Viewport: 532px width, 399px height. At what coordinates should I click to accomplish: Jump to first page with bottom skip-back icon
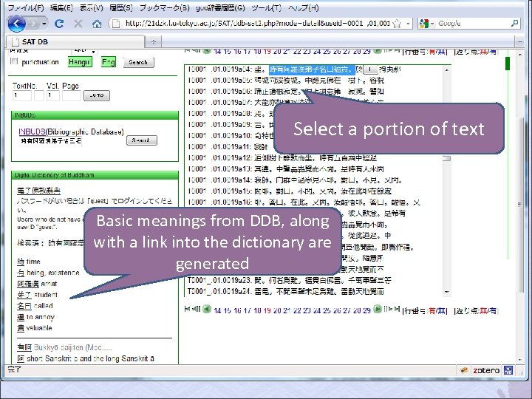tap(187, 309)
